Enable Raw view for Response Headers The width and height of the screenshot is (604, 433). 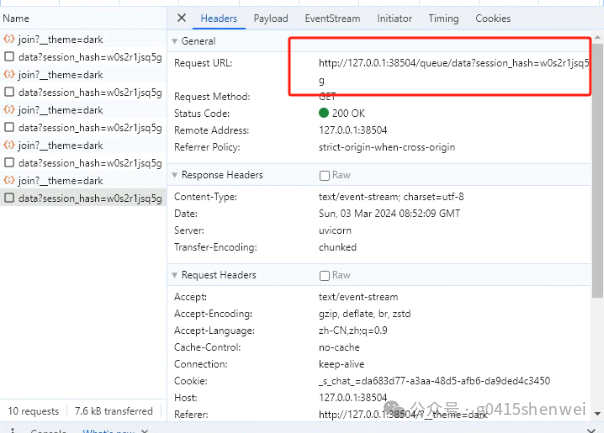[x=324, y=176]
